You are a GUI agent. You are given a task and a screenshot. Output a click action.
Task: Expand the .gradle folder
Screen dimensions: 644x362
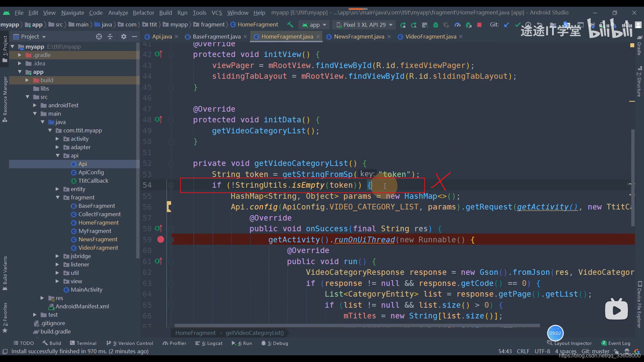click(19, 55)
